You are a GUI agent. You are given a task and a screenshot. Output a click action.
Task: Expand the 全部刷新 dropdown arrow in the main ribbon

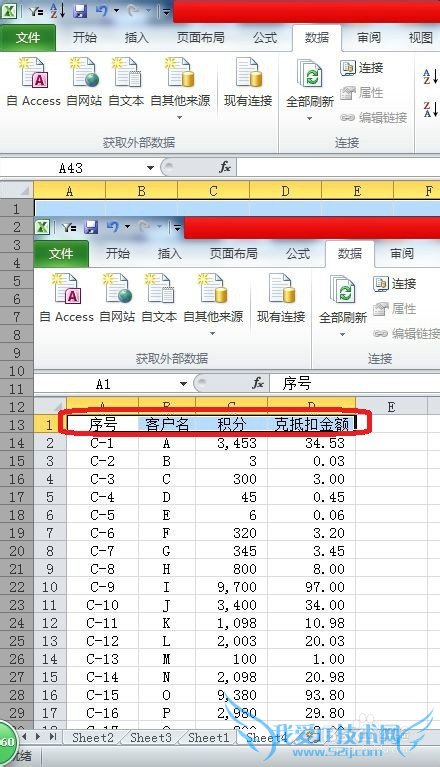(310, 118)
